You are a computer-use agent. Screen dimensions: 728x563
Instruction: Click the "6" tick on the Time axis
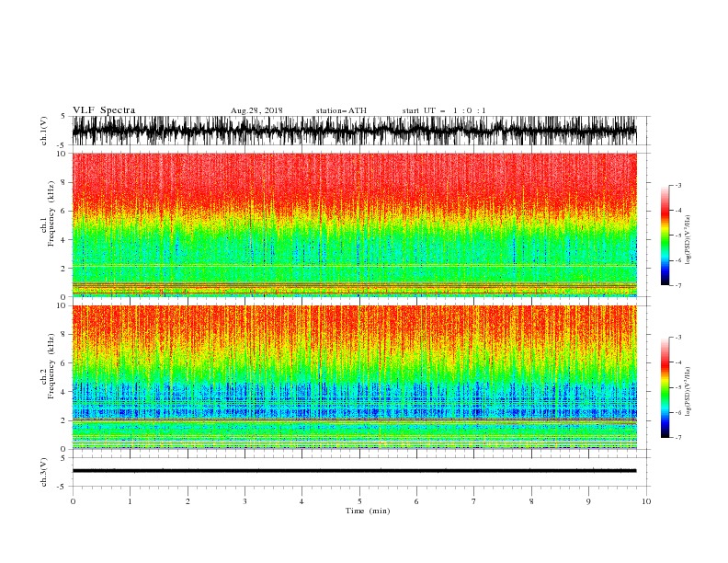coord(416,501)
